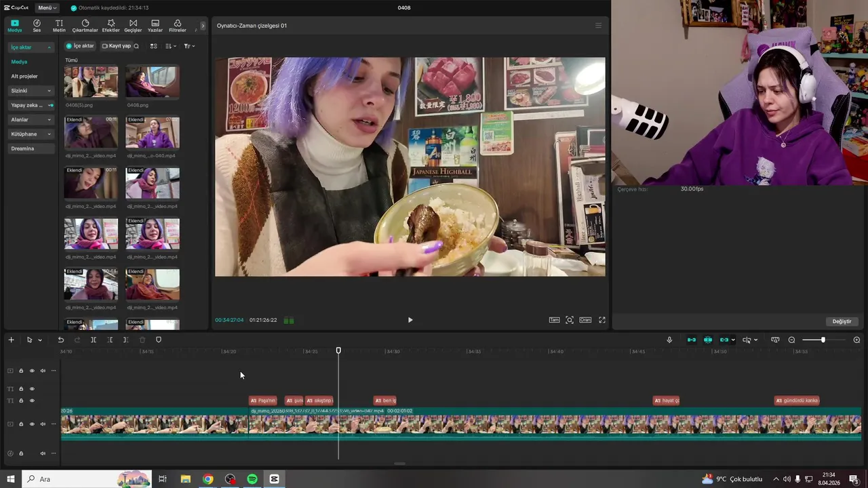The width and height of the screenshot is (868, 488).
Task: Switch to the Geçişler transitions tab
Action: click(133, 26)
